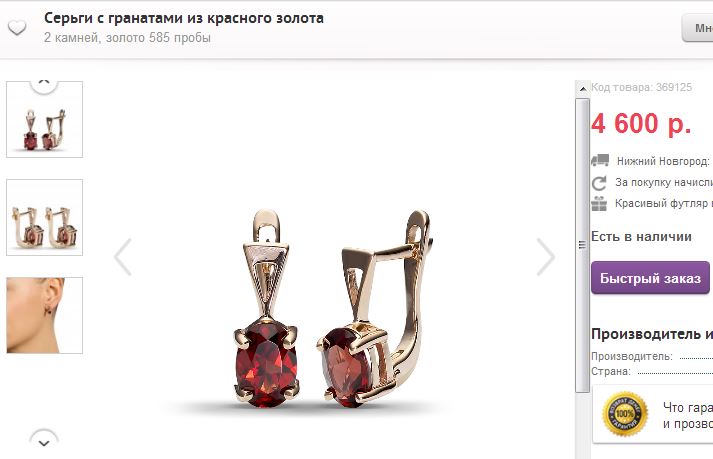Click the main earrings product image
This screenshot has height=459, width=713.
[x=334, y=308]
